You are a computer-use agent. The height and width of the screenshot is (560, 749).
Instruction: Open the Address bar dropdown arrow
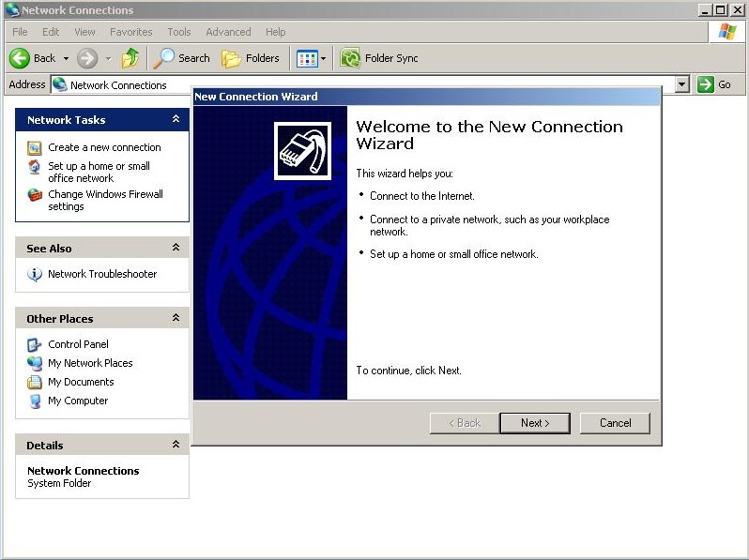[x=682, y=84]
